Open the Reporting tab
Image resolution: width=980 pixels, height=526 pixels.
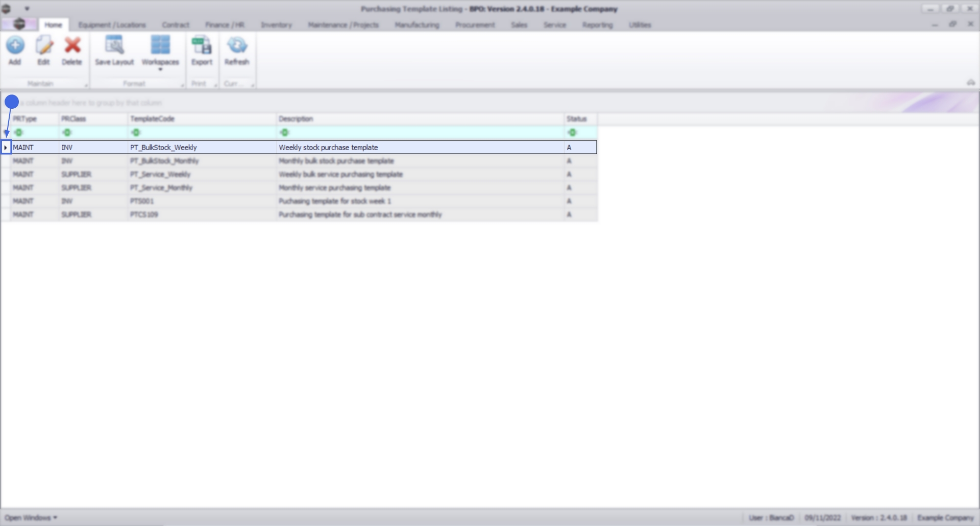tap(597, 25)
